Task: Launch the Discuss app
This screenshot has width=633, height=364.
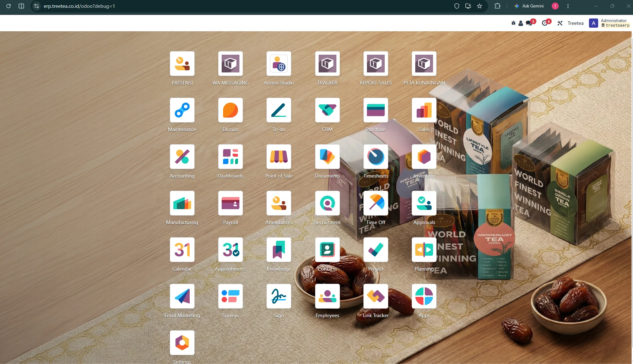Action: [x=231, y=110]
